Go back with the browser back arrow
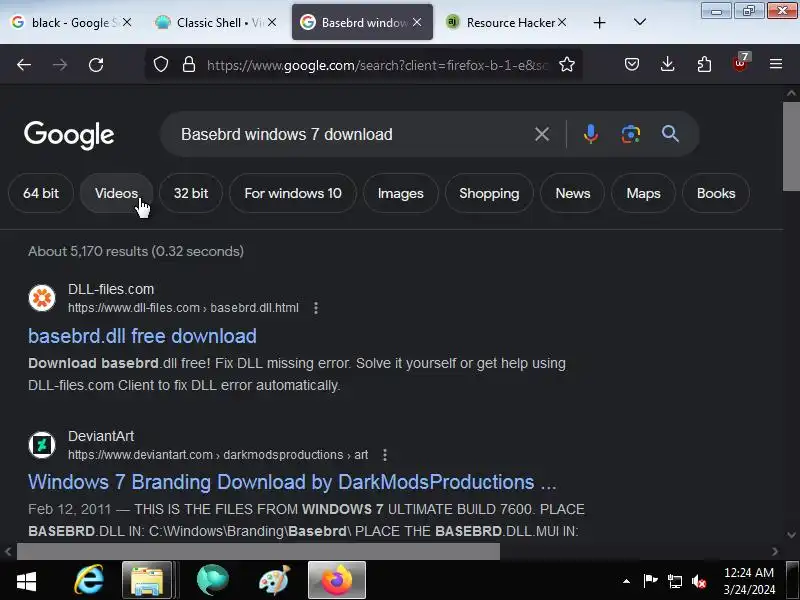This screenshot has width=800, height=600. click(x=24, y=65)
